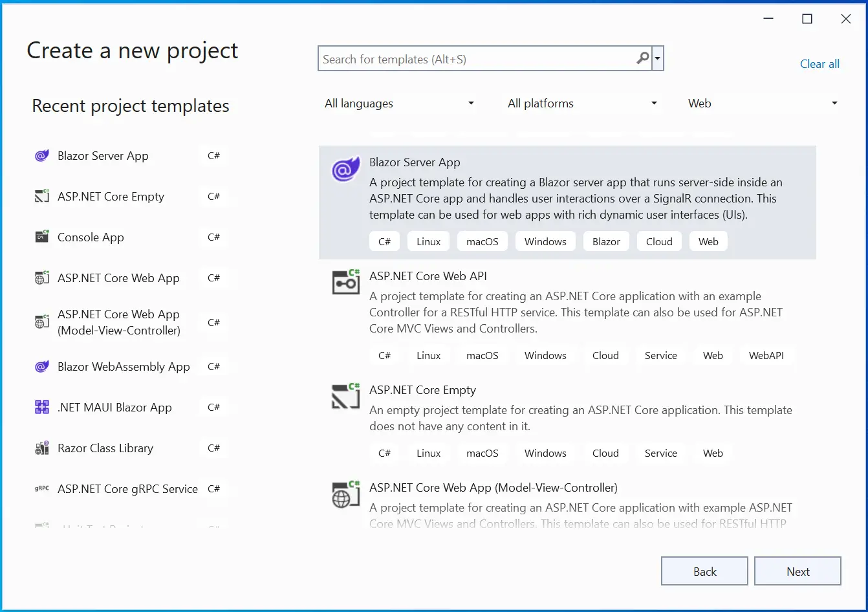Click inside the template search field
The image size is (868, 612).
click(472, 58)
